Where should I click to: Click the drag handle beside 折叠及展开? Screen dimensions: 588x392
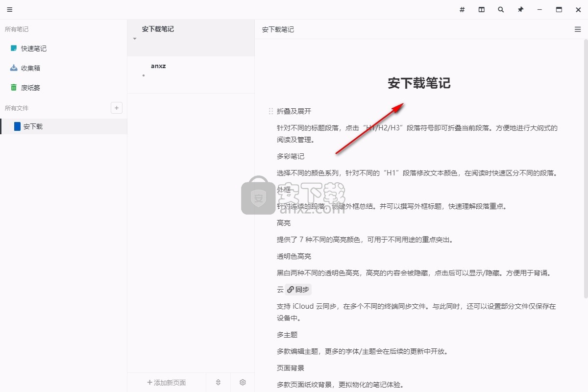click(x=270, y=111)
